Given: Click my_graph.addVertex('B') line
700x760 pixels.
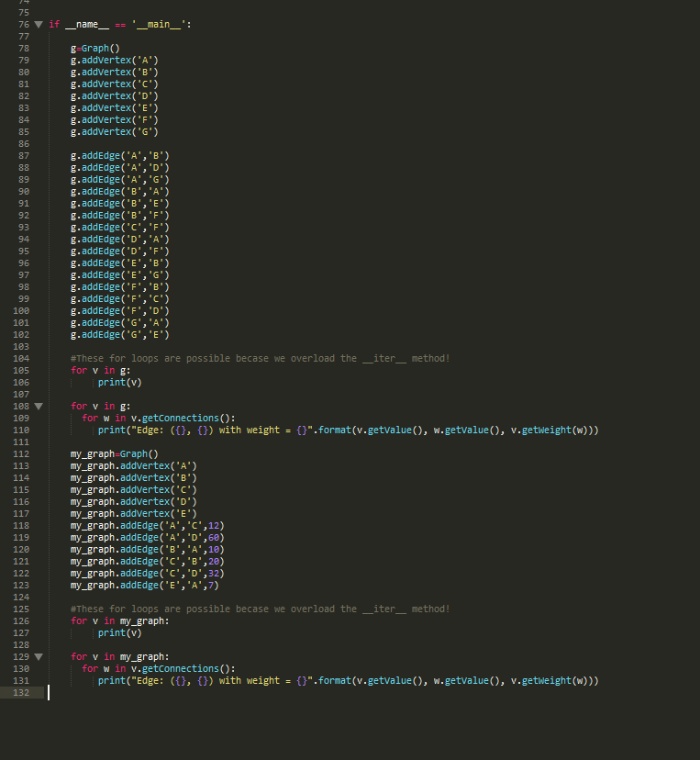Looking at the screenshot, I should click(x=134, y=478).
